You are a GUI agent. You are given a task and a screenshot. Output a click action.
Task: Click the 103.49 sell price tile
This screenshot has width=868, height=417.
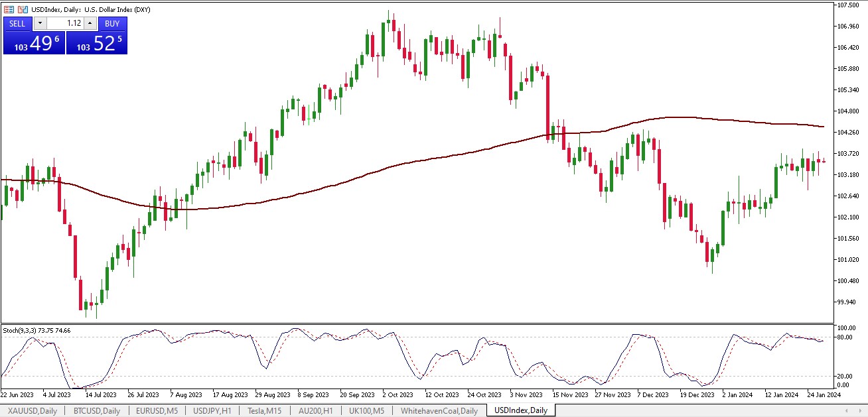pos(34,43)
